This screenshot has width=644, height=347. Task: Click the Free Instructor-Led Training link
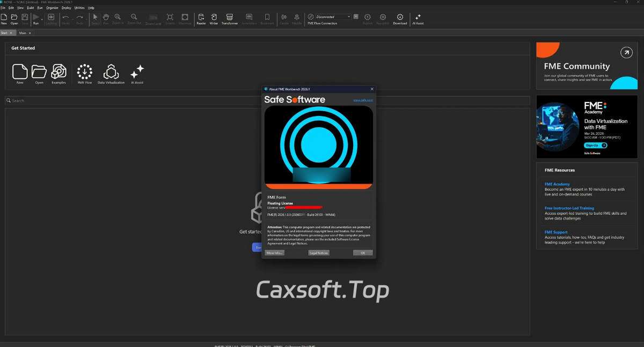(569, 208)
